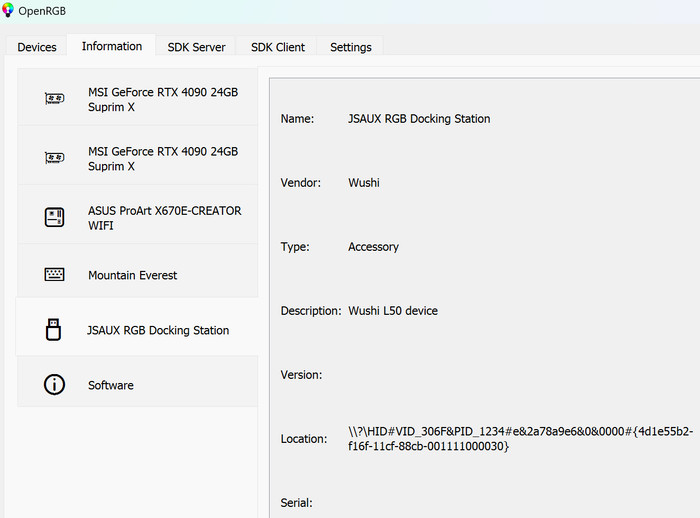This screenshot has height=518, width=700.
Task: Click the ASUS ProArt motherboard icon
Action: tap(54, 217)
